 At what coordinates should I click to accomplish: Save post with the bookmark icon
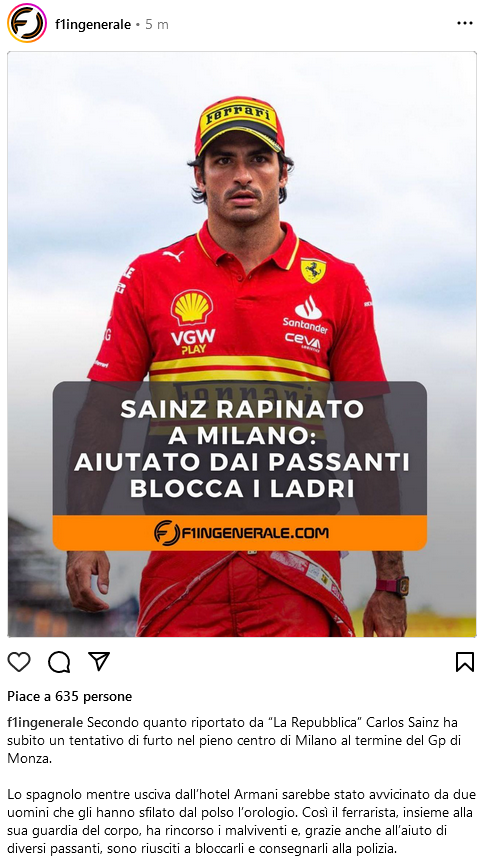click(465, 662)
